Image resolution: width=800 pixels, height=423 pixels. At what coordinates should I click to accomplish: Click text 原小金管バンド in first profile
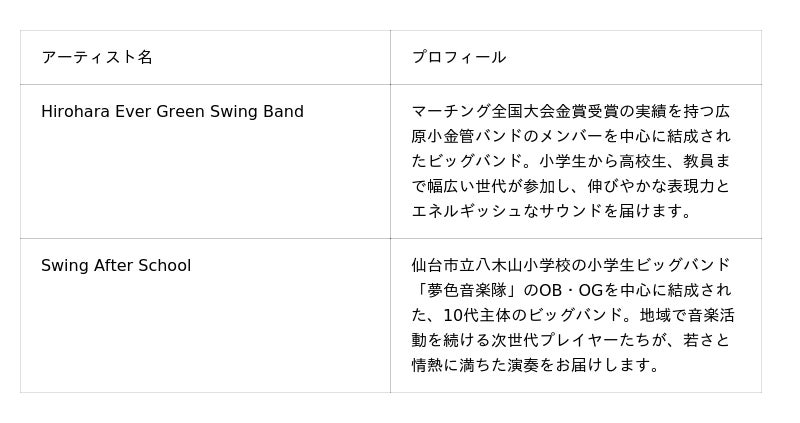(x=467, y=136)
